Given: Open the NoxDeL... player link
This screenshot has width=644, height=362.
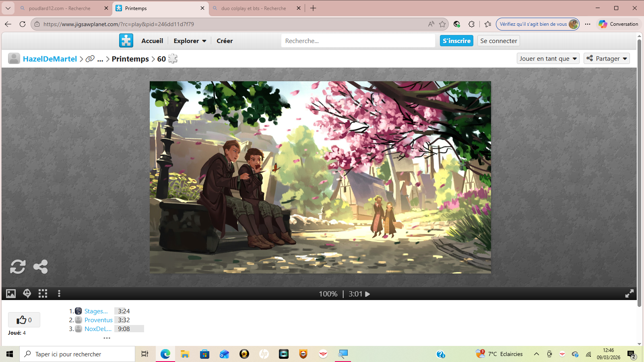Looking at the screenshot, I should (98, 329).
